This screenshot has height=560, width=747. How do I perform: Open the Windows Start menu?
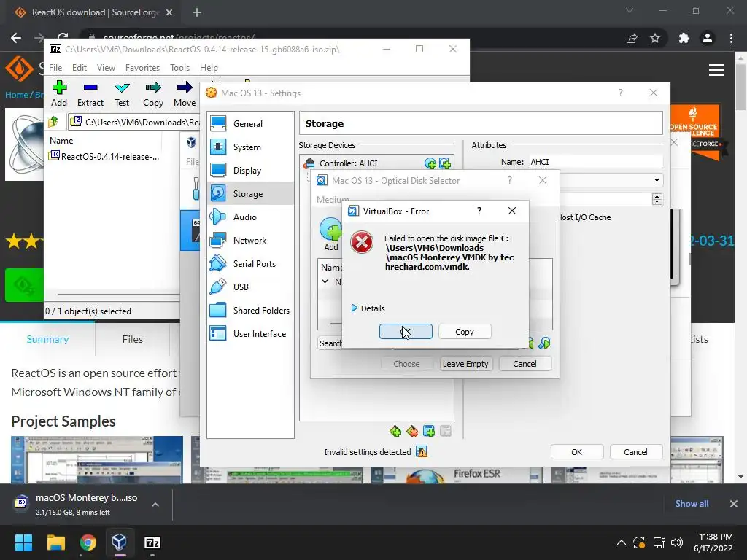(x=23, y=542)
